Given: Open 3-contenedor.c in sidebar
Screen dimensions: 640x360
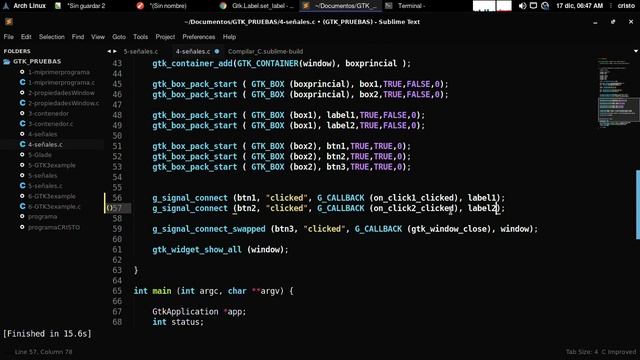Looking at the screenshot, I should click(x=51, y=124).
